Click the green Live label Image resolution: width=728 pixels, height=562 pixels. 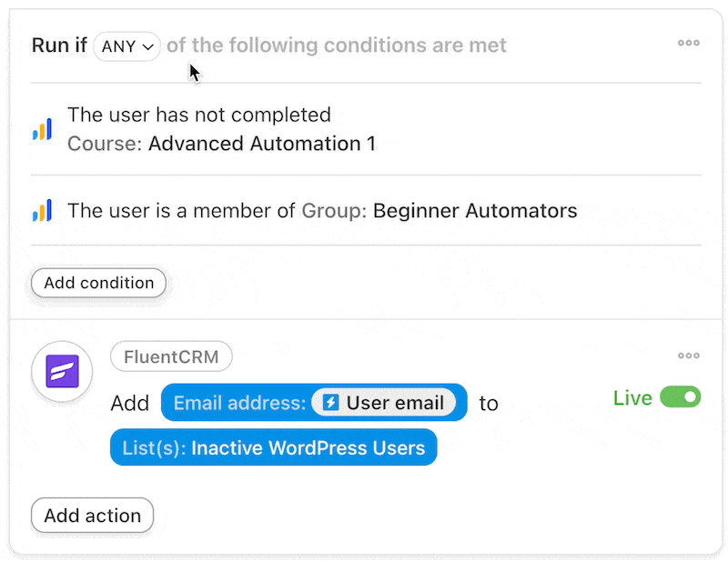coord(632,397)
